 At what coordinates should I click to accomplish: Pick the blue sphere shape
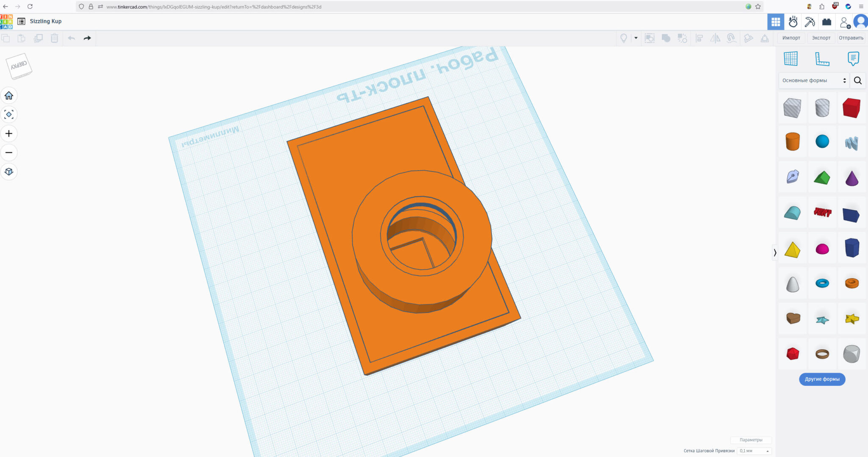[822, 141]
